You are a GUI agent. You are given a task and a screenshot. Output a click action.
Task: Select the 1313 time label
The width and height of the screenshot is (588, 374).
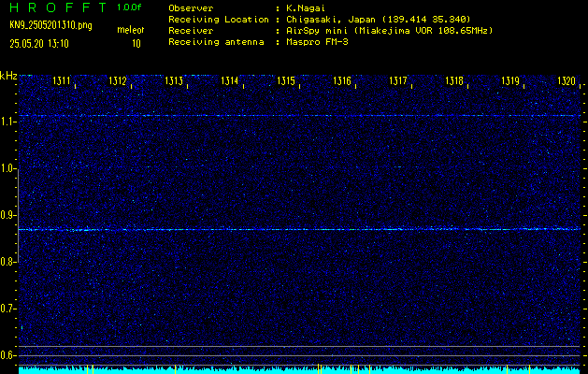tap(174, 80)
